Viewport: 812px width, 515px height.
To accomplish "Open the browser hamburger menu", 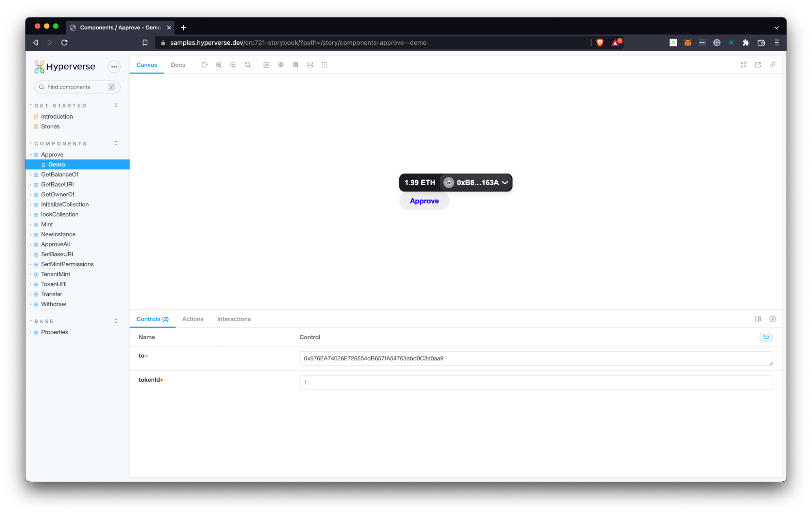I will pos(777,43).
